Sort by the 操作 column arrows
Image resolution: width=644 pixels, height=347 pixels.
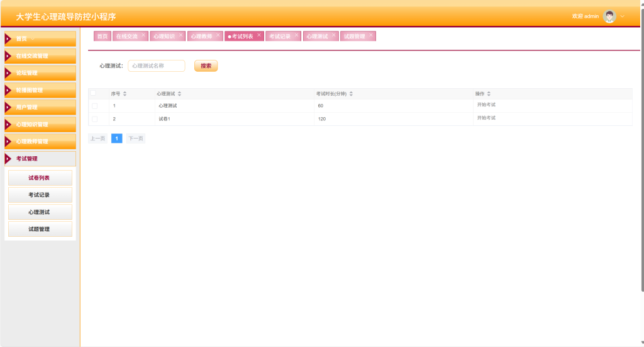pyautogui.click(x=489, y=94)
